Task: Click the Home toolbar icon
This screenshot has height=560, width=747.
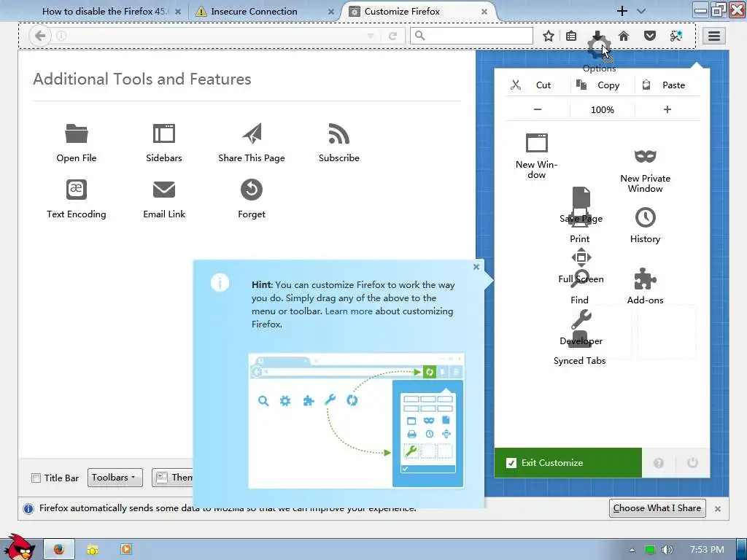Action: coord(623,36)
